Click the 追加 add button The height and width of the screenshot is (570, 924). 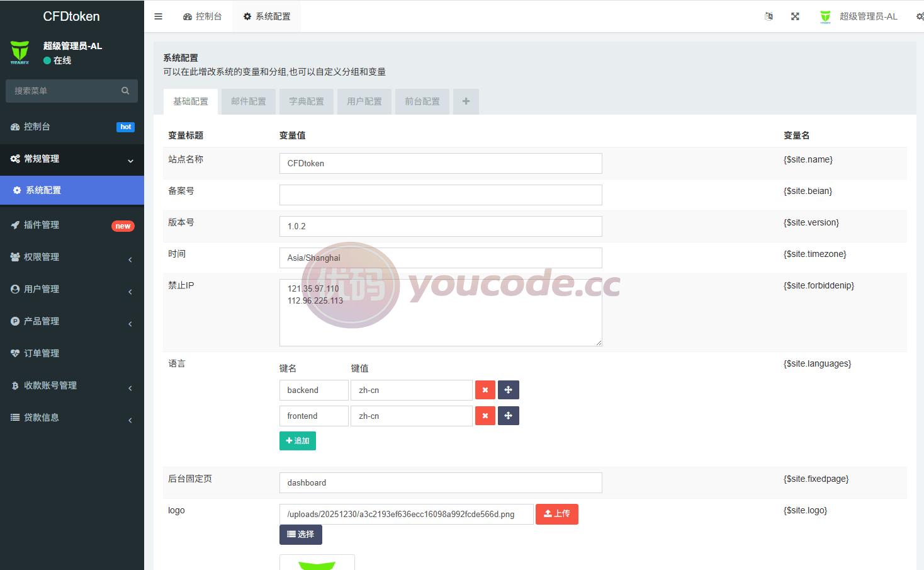[x=298, y=441]
